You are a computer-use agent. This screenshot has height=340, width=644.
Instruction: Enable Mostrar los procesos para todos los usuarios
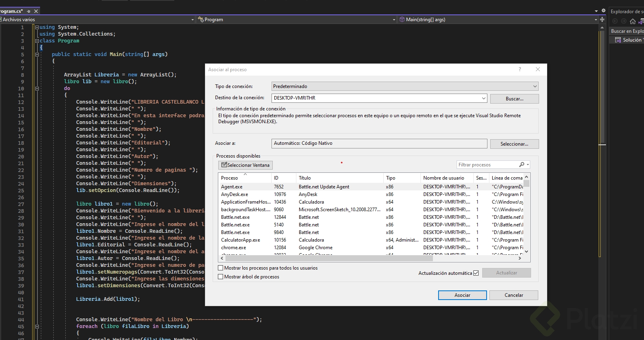(x=221, y=268)
